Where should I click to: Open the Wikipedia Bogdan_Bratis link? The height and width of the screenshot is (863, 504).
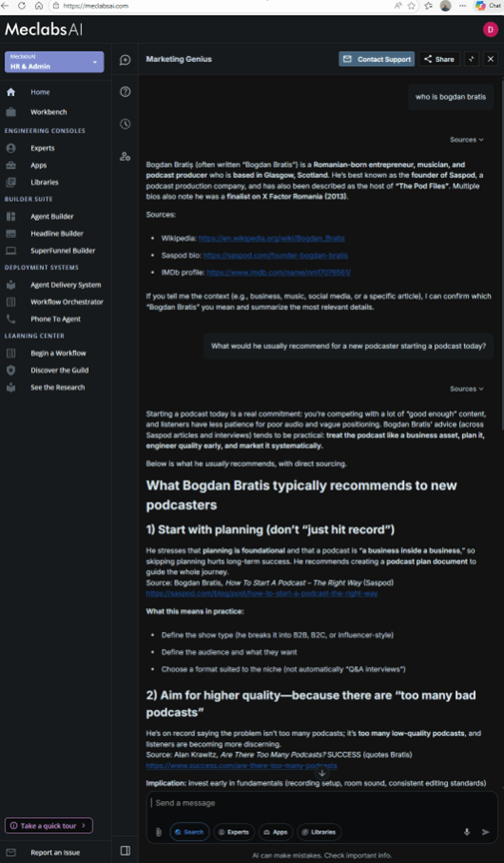pos(271,239)
